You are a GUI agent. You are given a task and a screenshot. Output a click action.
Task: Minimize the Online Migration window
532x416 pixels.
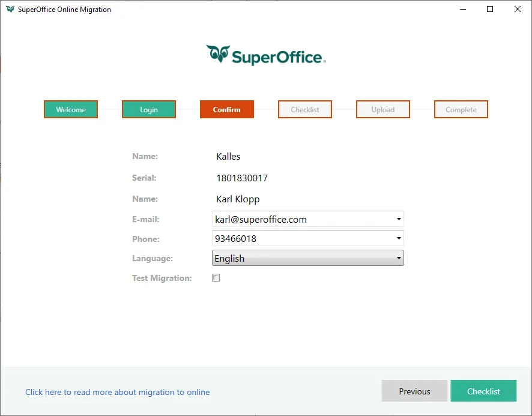pyautogui.click(x=463, y=10)
